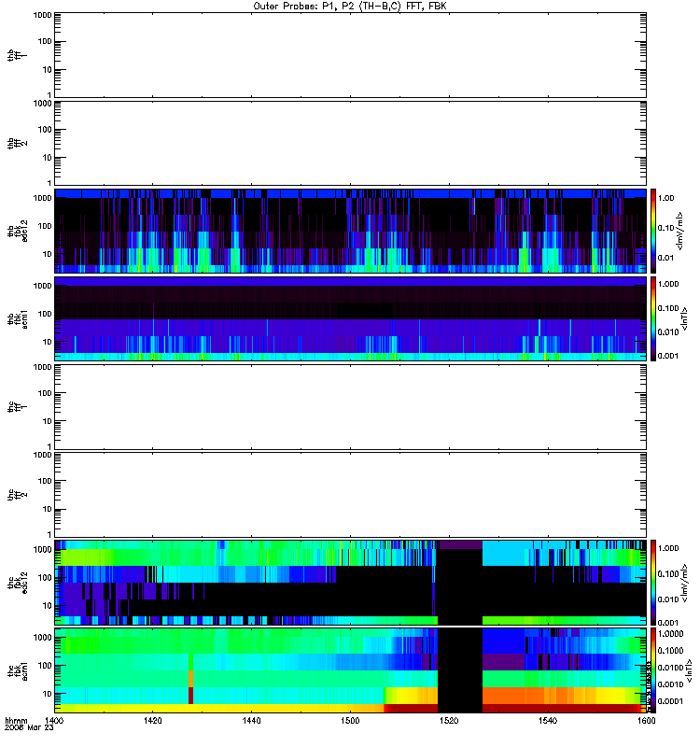Click the "thc fbk edc12" y-axis title
The image size is (700, 747).
click(x=18, y=583)
